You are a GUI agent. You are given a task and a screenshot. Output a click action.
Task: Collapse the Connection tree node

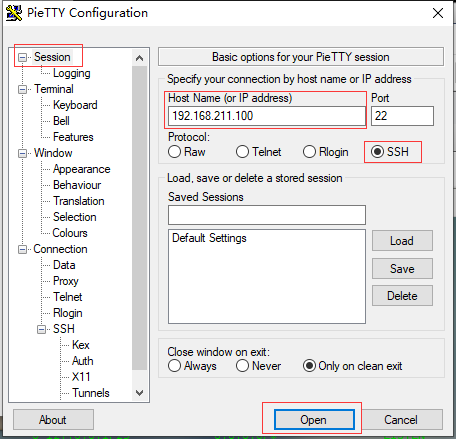[22, 250]
